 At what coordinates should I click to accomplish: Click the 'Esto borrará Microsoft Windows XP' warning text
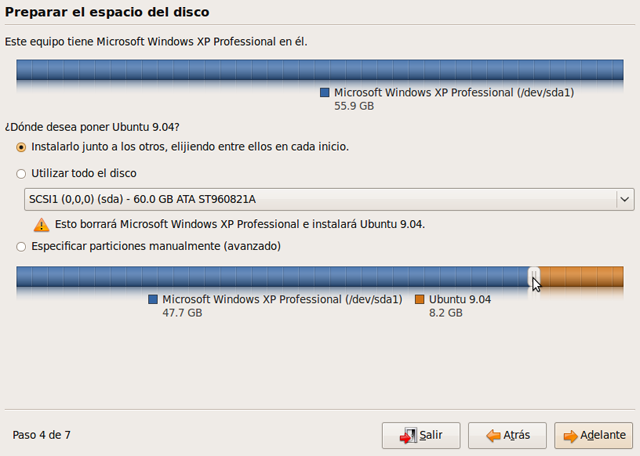point(240,224)
